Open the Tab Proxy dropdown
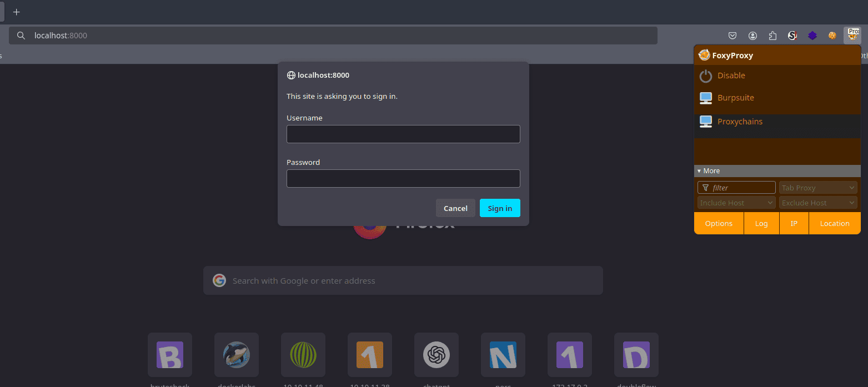This screenshot has width=868, height=387. (817, 188)
